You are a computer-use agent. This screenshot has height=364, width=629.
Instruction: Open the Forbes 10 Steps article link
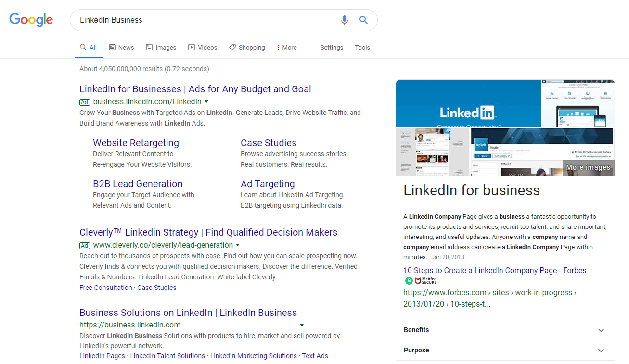[x=495, y=270]
